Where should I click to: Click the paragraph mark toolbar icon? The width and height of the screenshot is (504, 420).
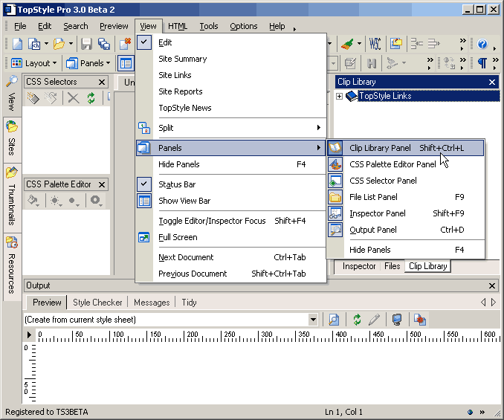pyautogui.click(x=482, y=63)
